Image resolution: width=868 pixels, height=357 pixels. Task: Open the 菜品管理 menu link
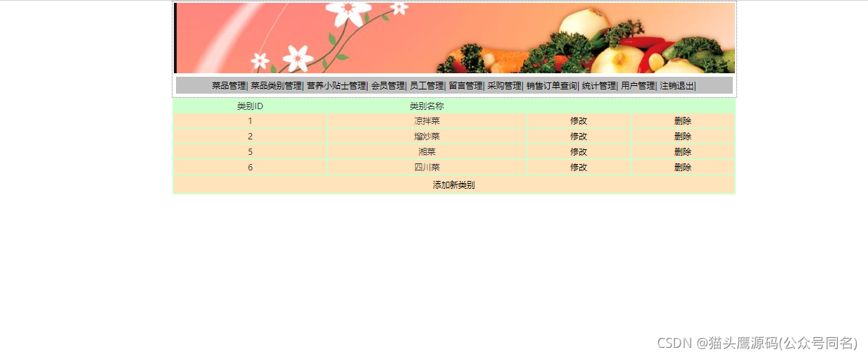(x=229, y=86)
